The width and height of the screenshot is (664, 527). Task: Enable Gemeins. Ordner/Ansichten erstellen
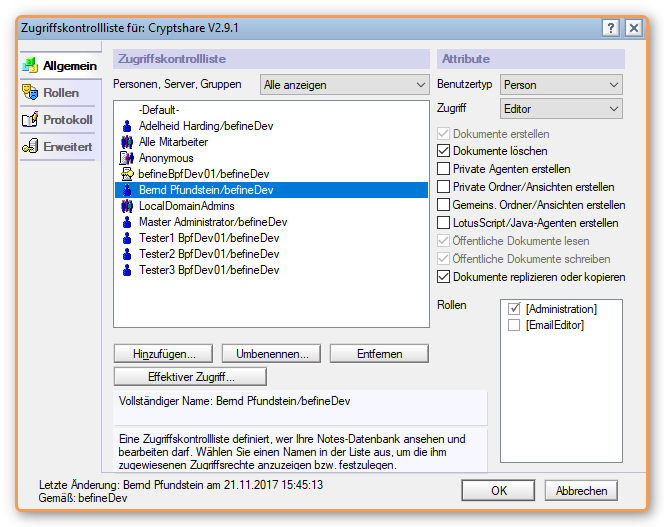tap(443, 205)
